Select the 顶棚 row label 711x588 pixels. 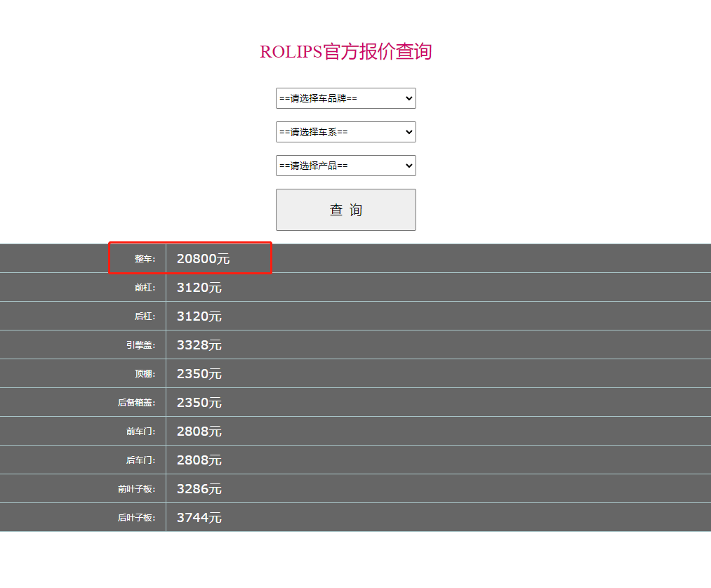(x=145, y=374)
